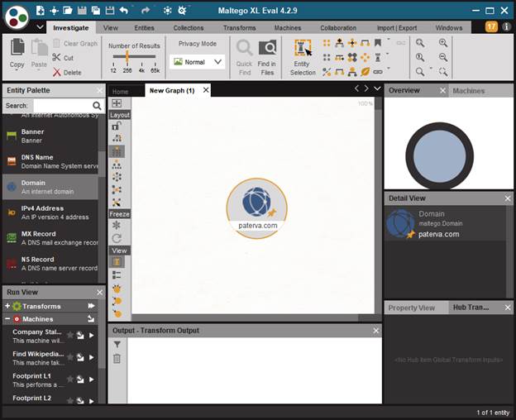Switch to the Machines panel tab

(x=468, y=91)
